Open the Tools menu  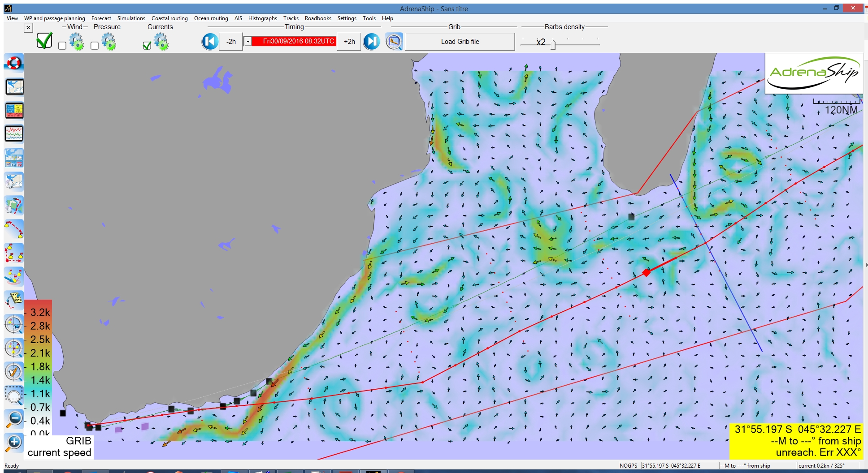369,18
